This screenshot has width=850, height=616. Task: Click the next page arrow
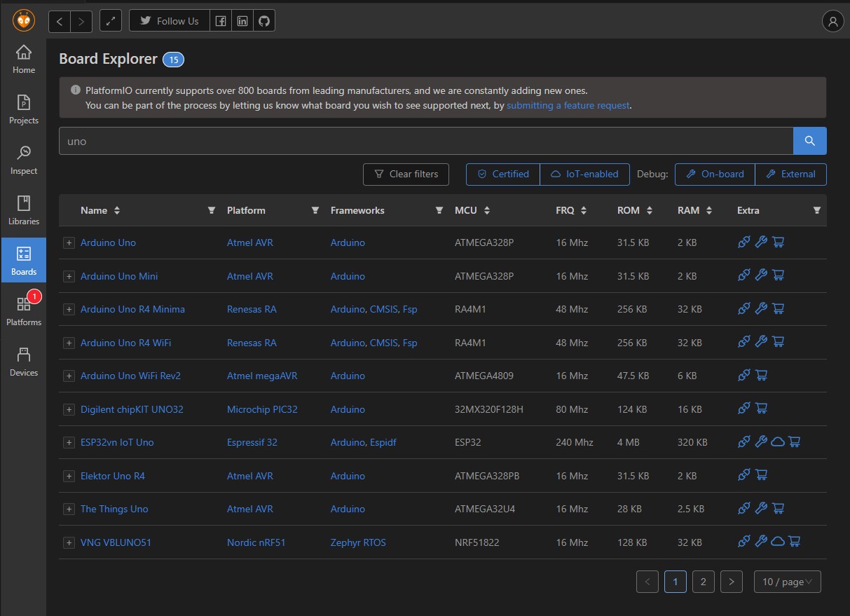(732, 582)
